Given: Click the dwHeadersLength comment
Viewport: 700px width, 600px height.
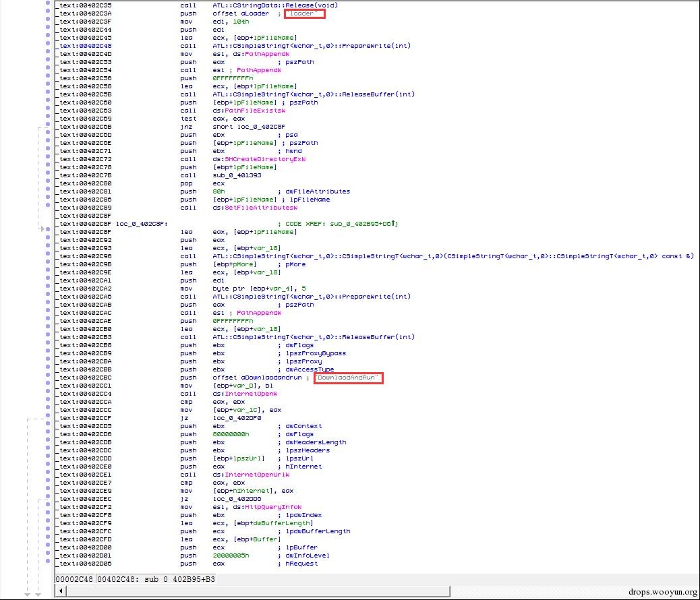Looking at the screenshot, I should [x=316, y=442].
